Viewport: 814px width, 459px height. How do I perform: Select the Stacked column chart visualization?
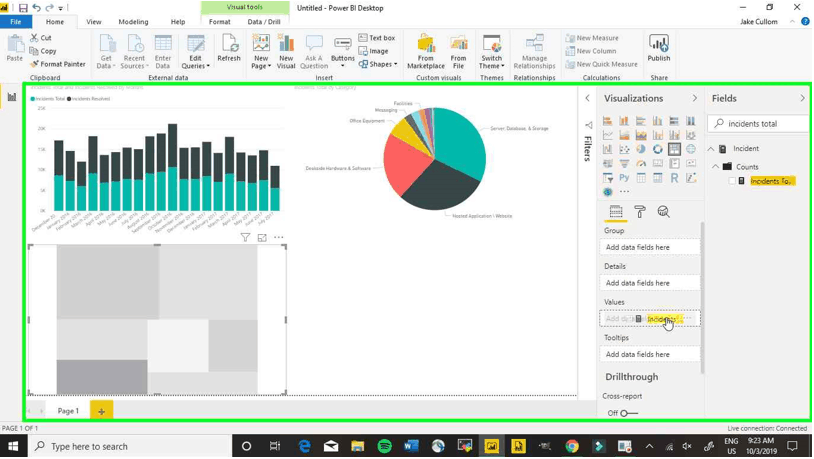click(624, 121)
